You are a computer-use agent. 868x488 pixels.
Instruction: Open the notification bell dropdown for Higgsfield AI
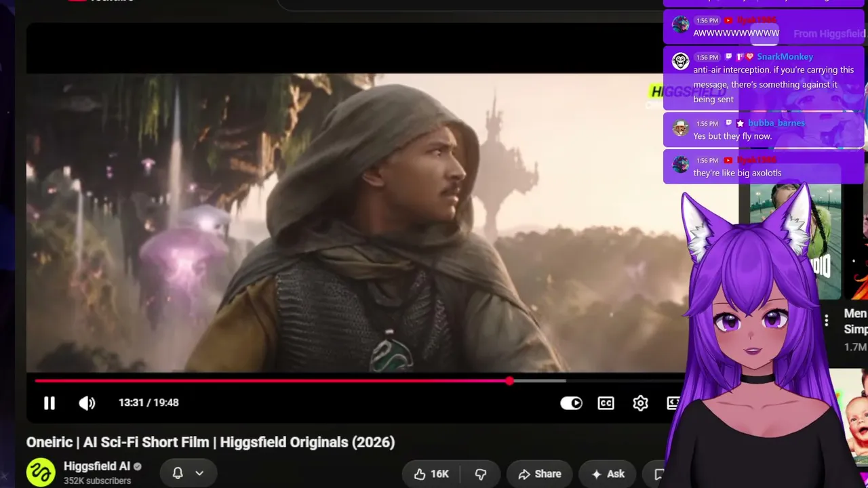(x=189, y=473)
